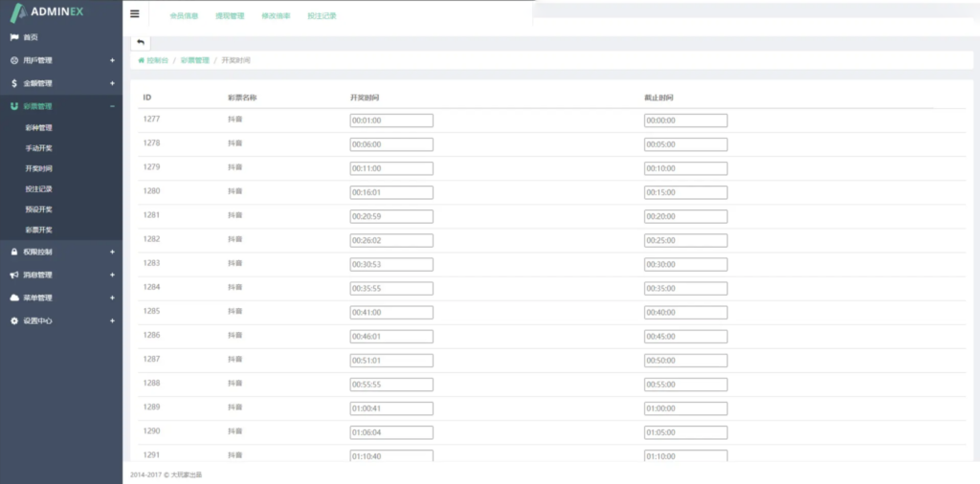Image resolution: width=980 pixels, height=484 pixels.
Task: Open 预设开奖 from sidebar submenu
Action: (x=39, y=209)
